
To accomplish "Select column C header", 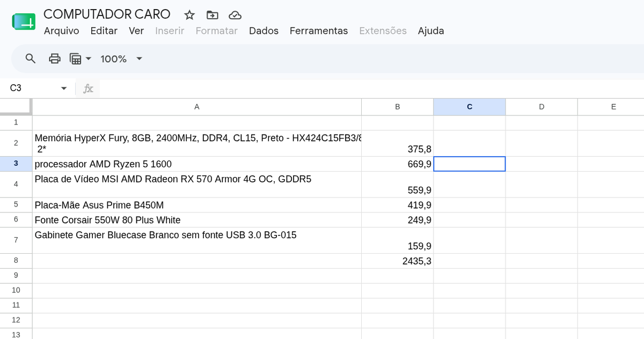I will point(470,107).
